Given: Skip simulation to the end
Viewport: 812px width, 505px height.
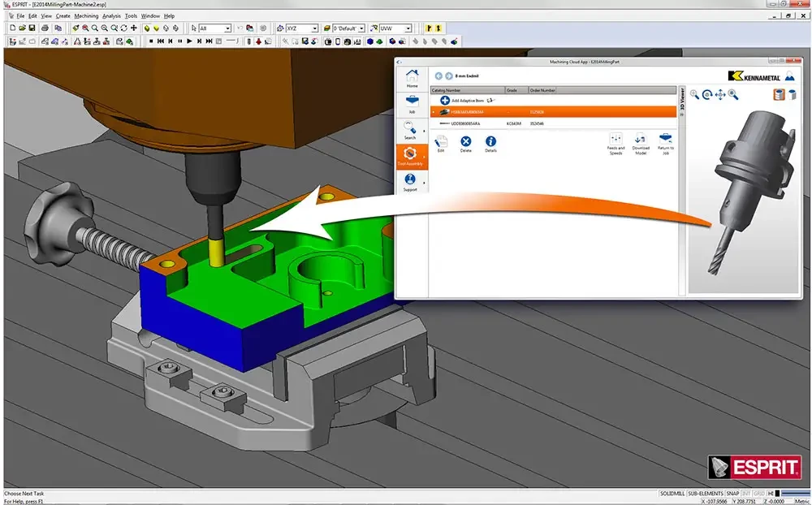Looking at the screenshot, I should [x=209, y=41].
